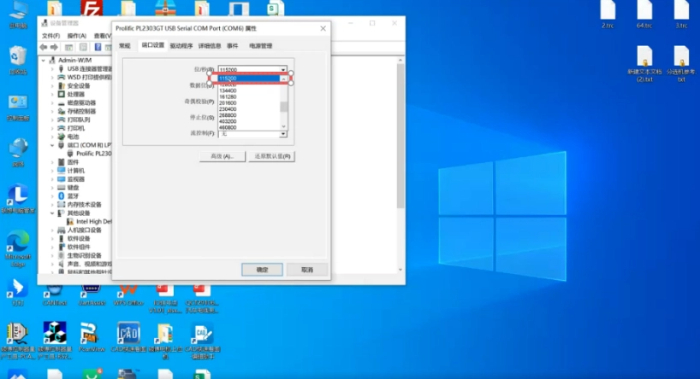Image resolution: width=700 pixels, height=379 pixels.
Task: Click the Restore Defaults button
Action: (272, 156)
